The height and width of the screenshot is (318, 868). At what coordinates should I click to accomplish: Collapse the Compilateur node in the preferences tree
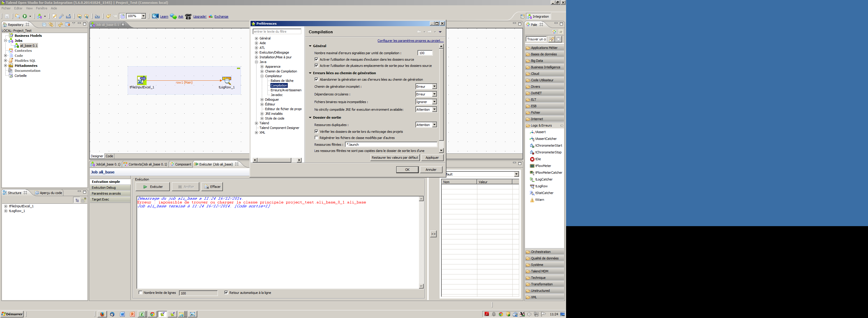click(x=262, y=76)
